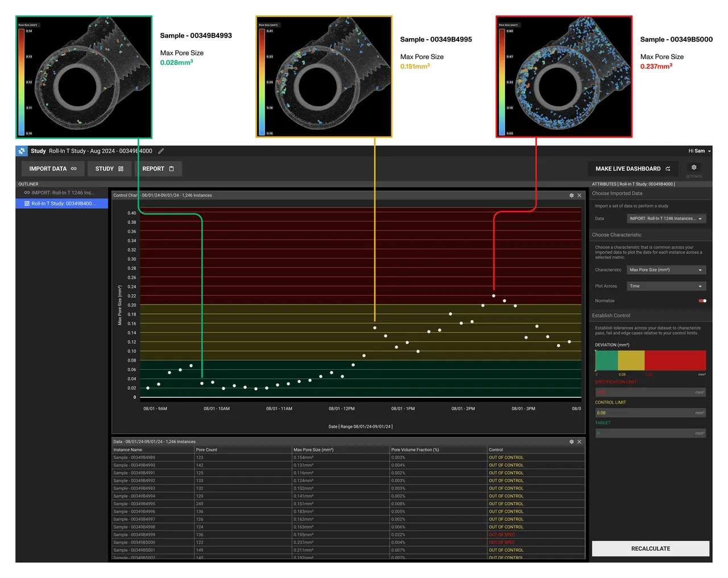The image size is (728, 578).
Task: Click the app logo icon beside Study
Action: [22, 151]
